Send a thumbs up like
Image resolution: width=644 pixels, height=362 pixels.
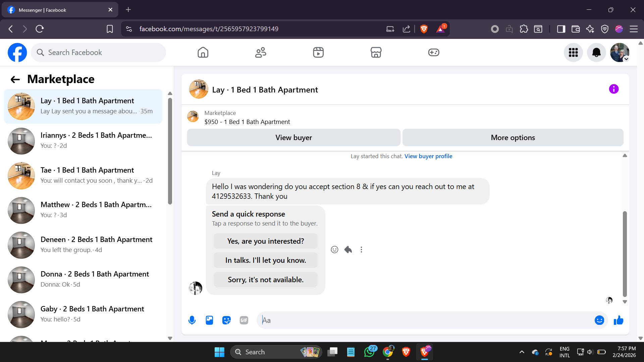coord(619,320)
